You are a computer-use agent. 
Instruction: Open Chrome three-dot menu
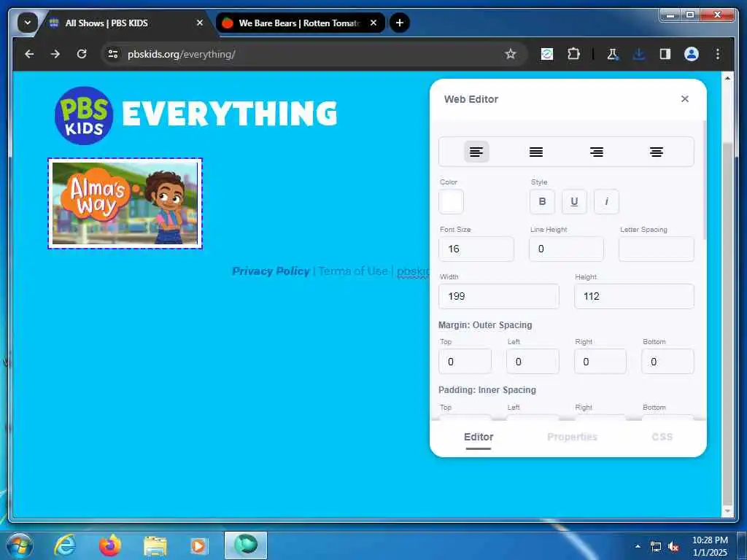click(x=718, y=54)
